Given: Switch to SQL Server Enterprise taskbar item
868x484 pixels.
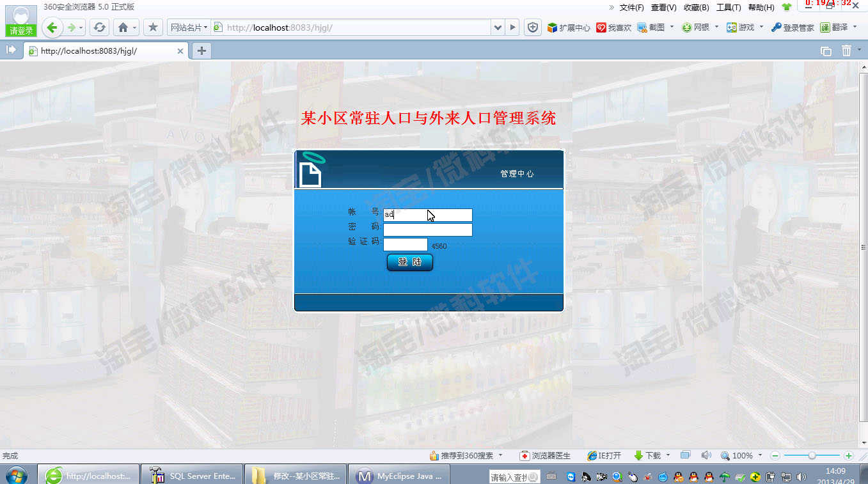Looking at the screenshot, I should pos(192,475).
